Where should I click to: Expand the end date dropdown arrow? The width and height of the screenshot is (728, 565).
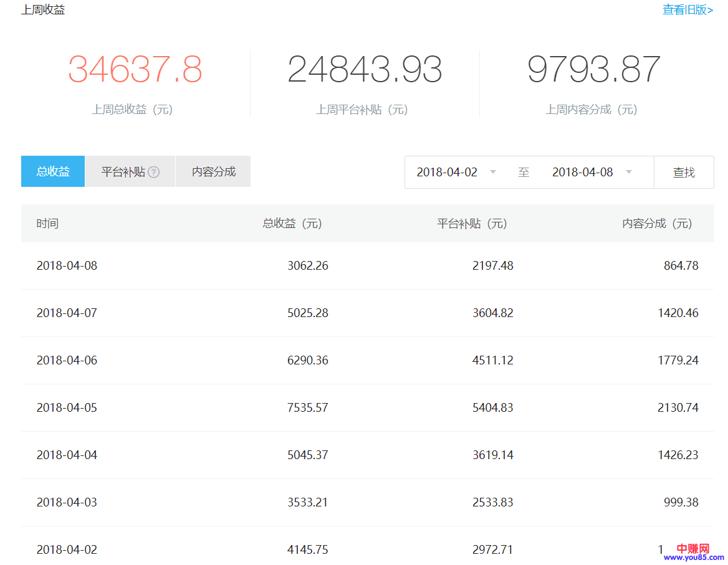tap(629, 172)
